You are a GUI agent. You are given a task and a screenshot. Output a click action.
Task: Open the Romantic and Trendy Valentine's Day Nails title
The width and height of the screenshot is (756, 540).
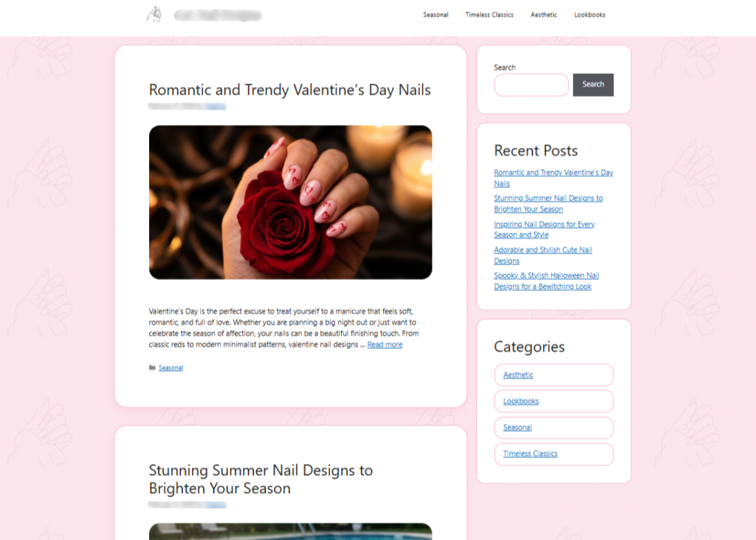(289, 90)
